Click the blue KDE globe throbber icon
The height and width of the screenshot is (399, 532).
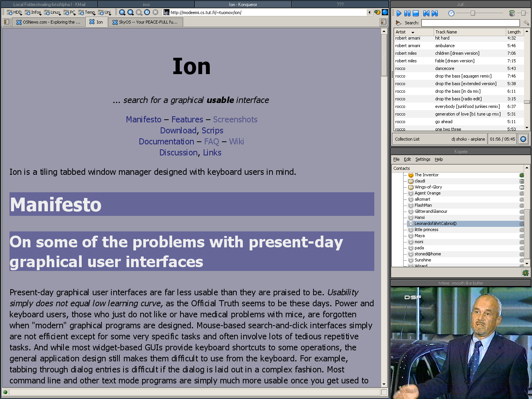click(385, 12)
